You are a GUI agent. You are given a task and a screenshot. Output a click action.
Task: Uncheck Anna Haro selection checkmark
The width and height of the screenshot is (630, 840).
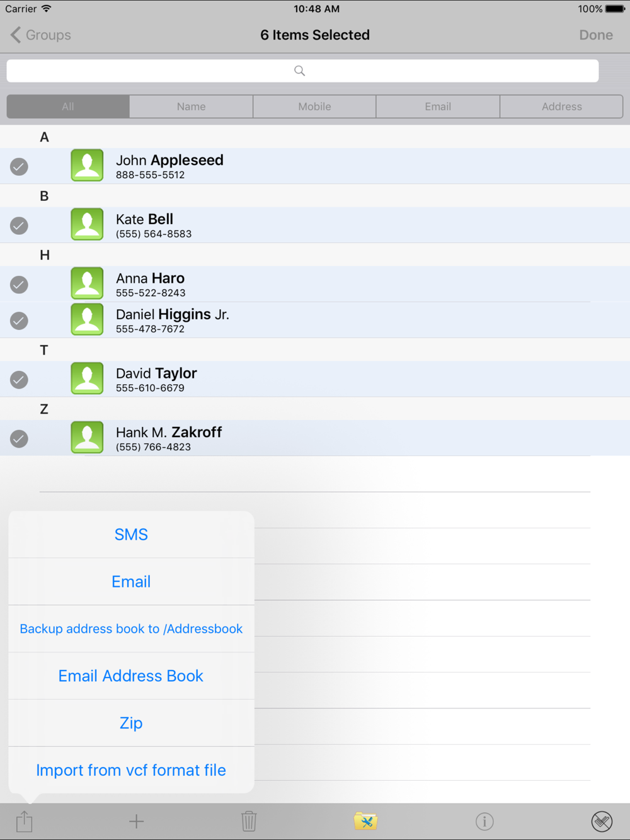click(x=19, y=285)
